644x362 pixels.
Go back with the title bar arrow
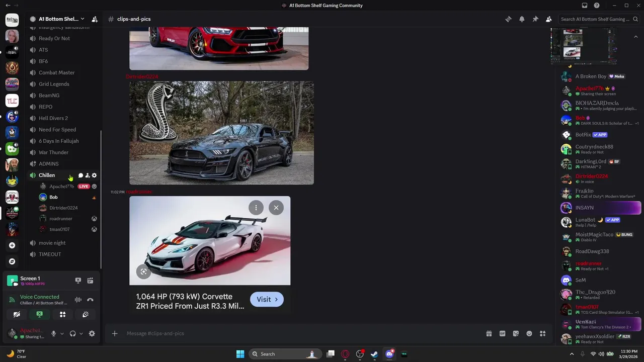8,6
